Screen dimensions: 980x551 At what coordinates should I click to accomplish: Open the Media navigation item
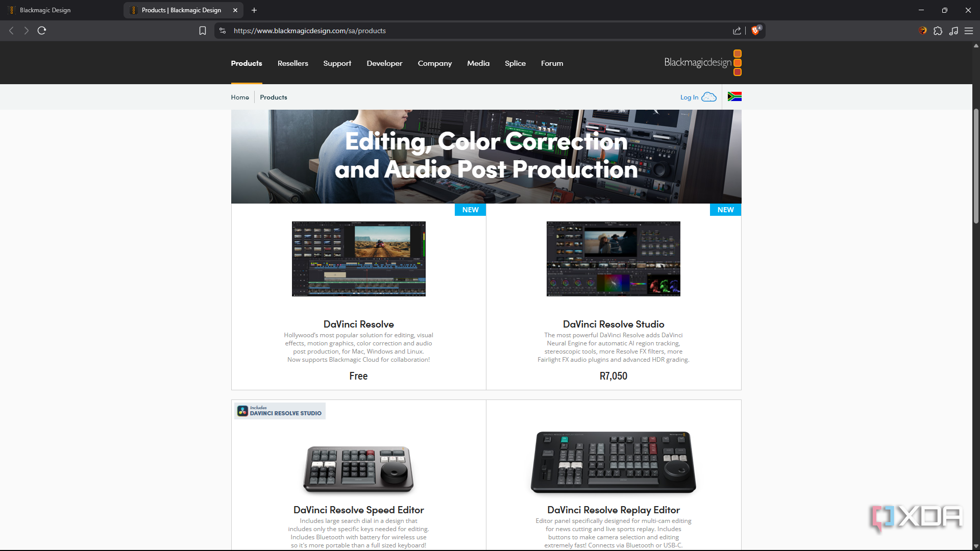coord(478,63)
